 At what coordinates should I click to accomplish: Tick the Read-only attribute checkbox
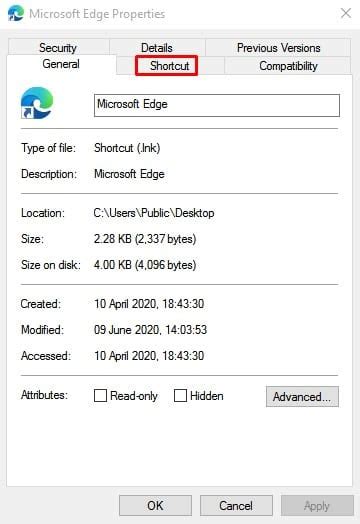point(100,395)
